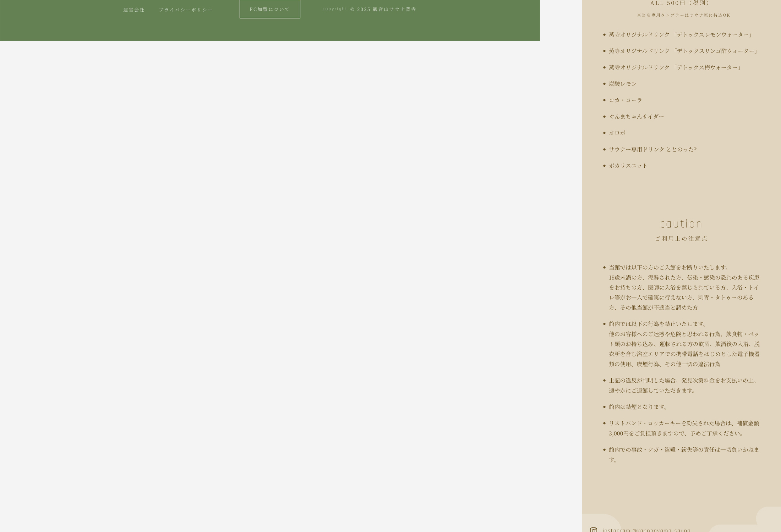Click the サウナー専用ドリンク ととのった item
The image size is (781, 532).
652,149
